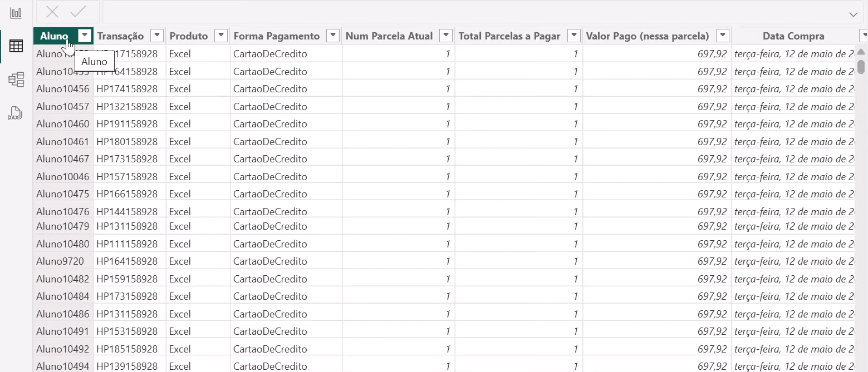868x372 pixels.
Task: Select the Excel cell in Aluno10460 row
Action: [198, 123]
